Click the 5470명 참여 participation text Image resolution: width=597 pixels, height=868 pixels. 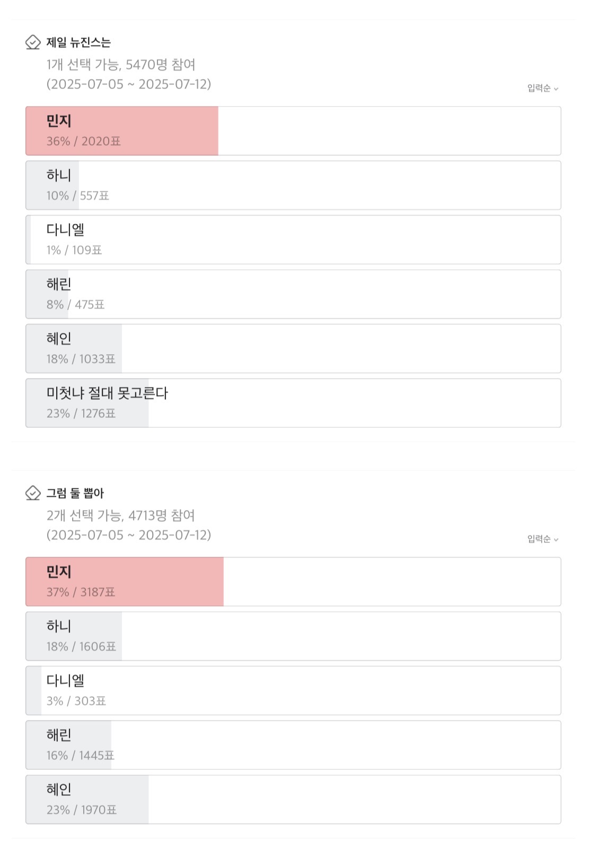[160, 65]
